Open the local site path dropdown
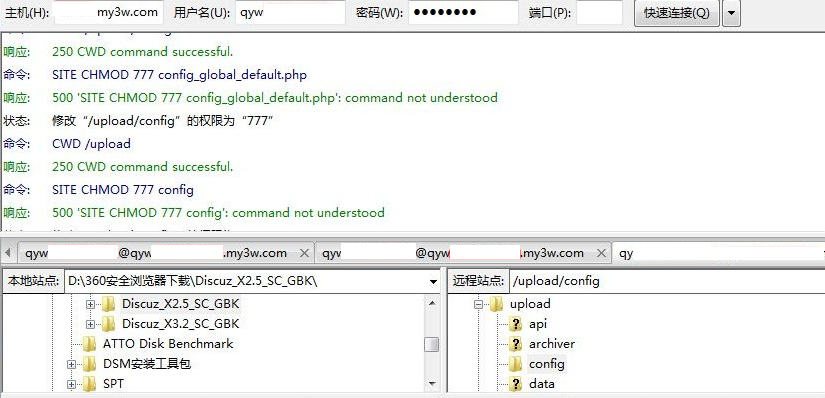Viewport: 825px width, 398px height. pyautogui.click(x=433, y=282)
